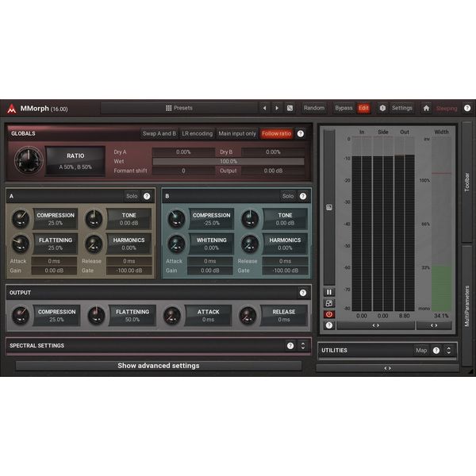Click panel B Release value field
This screenshot has height=476, width=476.
tap(285, 261)
